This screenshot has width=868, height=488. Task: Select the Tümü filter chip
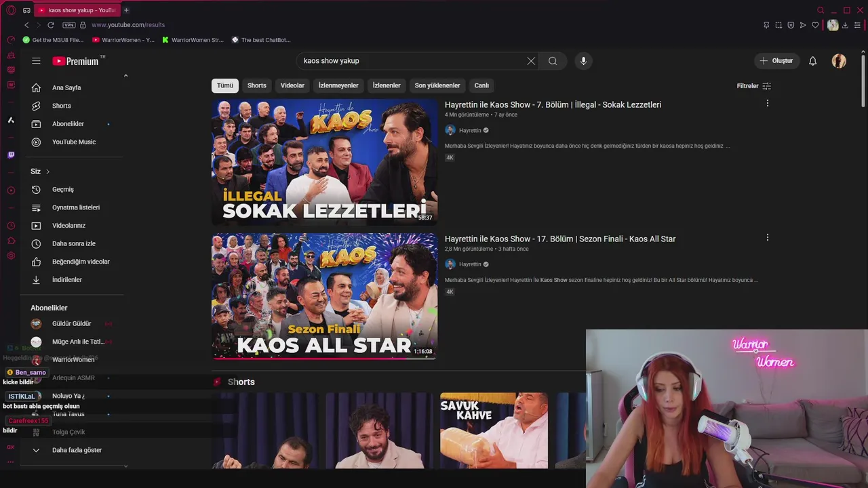pyautogui.click(x=225, y=85)
